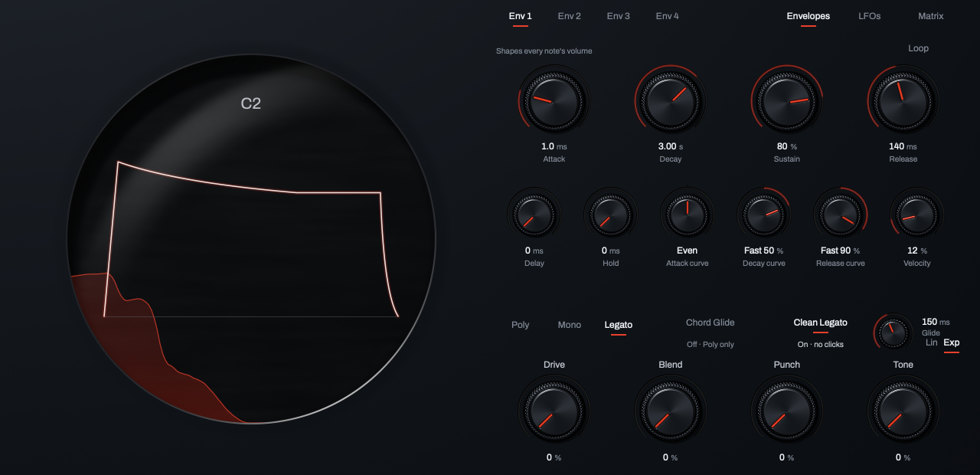Toggle the envelope Loop option

[x=919, y=48]
